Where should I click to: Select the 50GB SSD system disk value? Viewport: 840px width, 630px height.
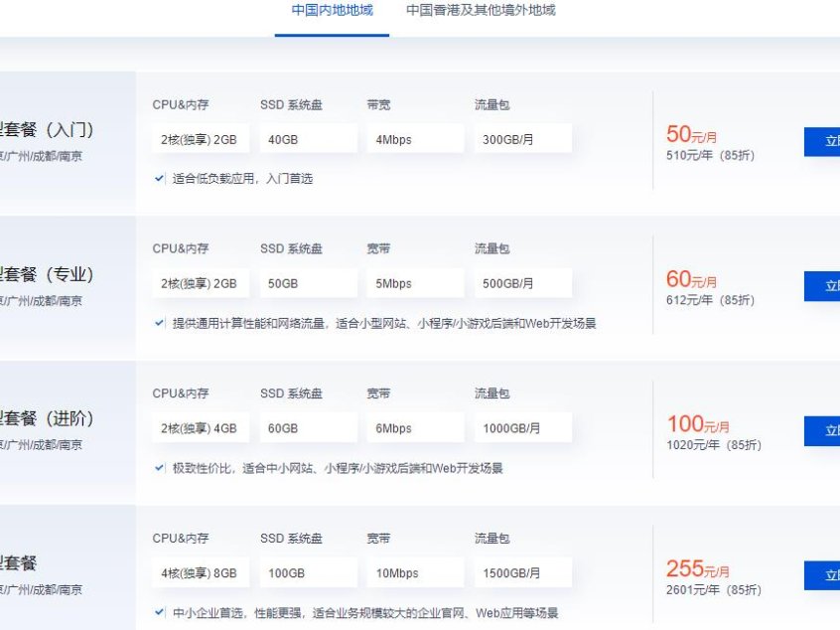(x=308, y=283)
